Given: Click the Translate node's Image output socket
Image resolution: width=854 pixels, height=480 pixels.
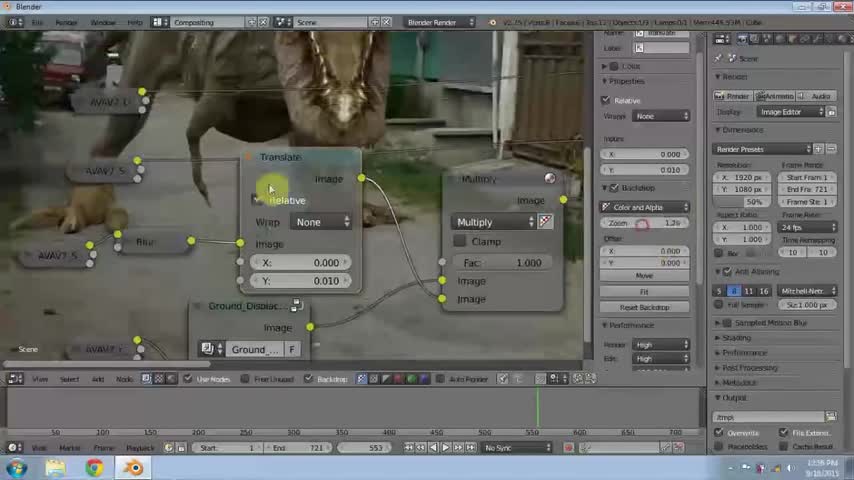Looking at the screenshot, I should click(x=362, y=178).
